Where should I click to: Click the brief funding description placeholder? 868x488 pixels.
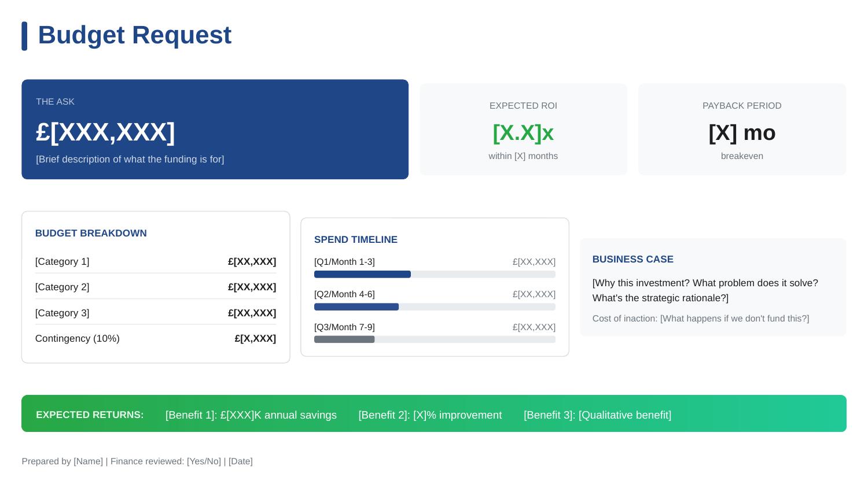tap(130, 160)
